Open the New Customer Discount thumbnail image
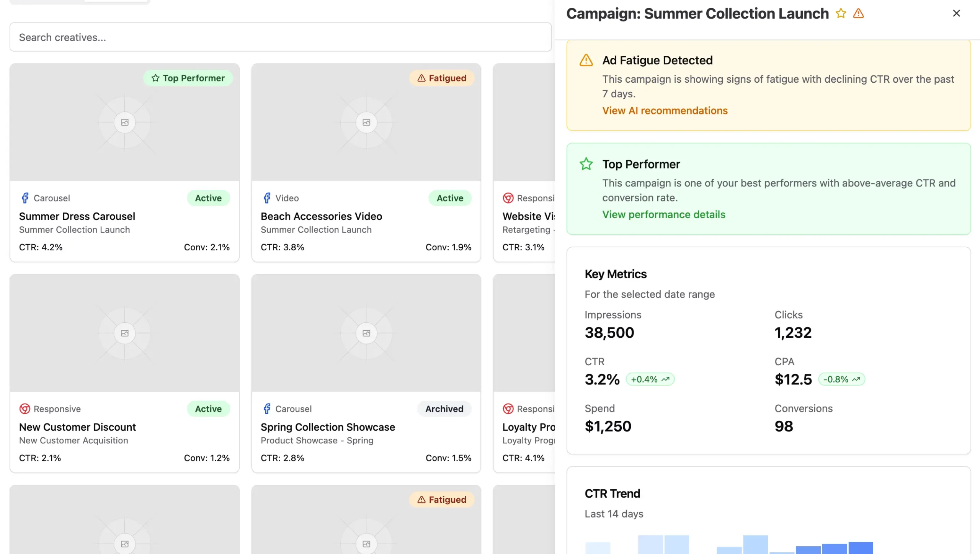 124,333
